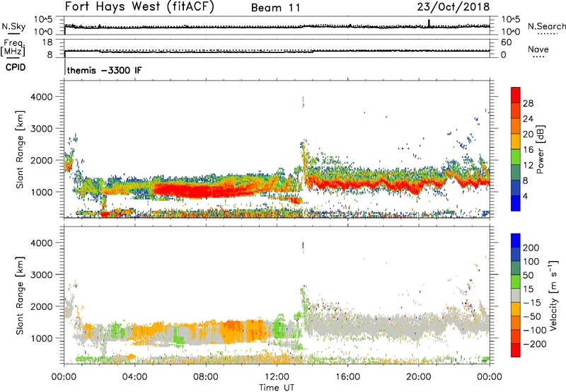
Task: Click the date '23/Oct/2018'
Action: click(454, 7)
